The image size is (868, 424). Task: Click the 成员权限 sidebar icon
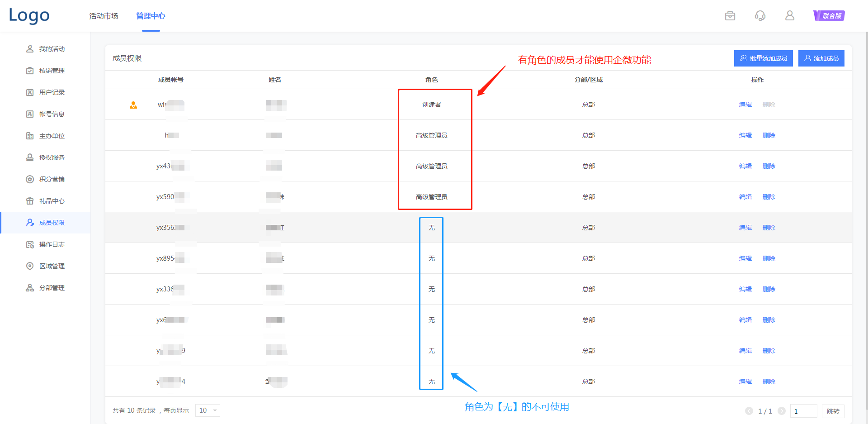(30, 223)
